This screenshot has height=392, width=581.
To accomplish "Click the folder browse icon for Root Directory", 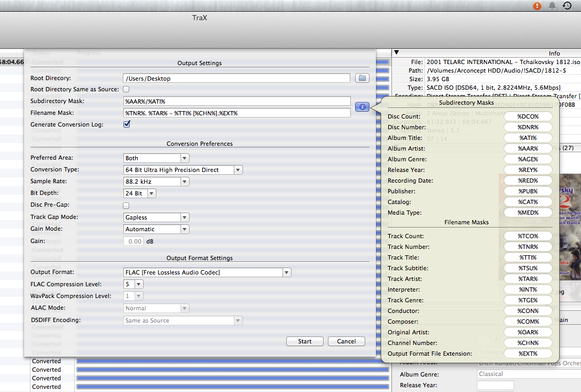I will pos(363,78).
